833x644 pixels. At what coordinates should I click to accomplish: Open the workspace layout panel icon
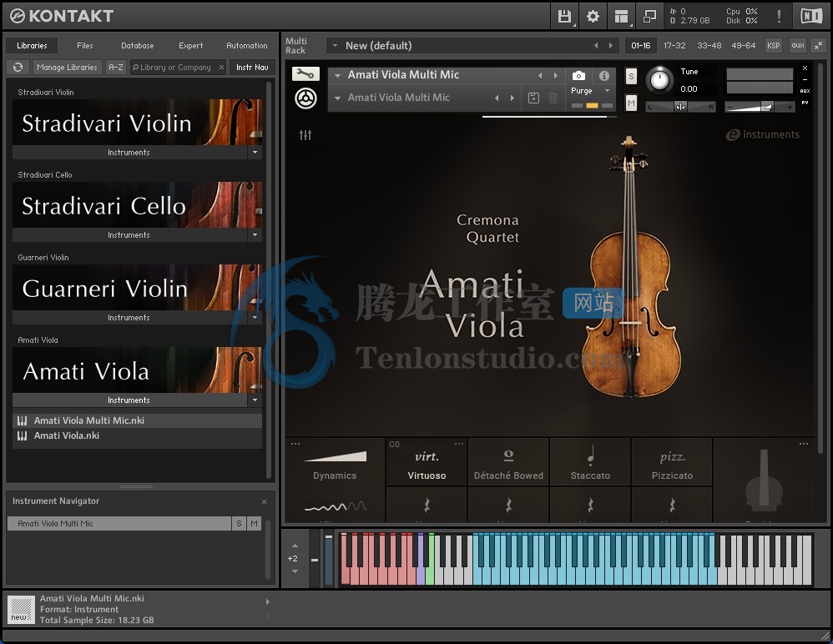tap(622, 17)
